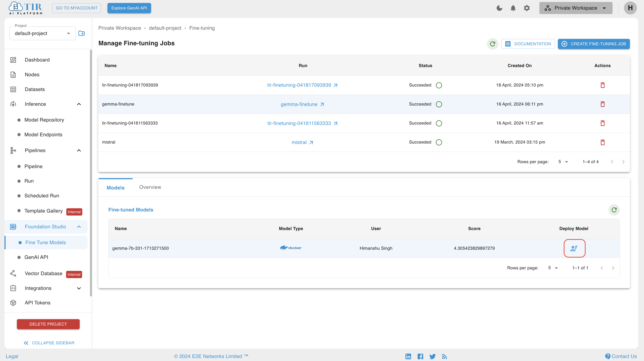644x361 pixels.
Task: Open tir-finetuning-041817093939 run link
Action: 303,85
